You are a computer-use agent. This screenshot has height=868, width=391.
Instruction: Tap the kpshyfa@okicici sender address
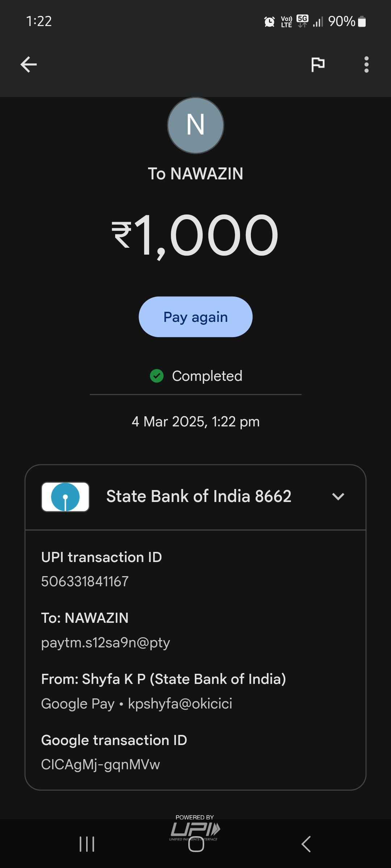180,704
